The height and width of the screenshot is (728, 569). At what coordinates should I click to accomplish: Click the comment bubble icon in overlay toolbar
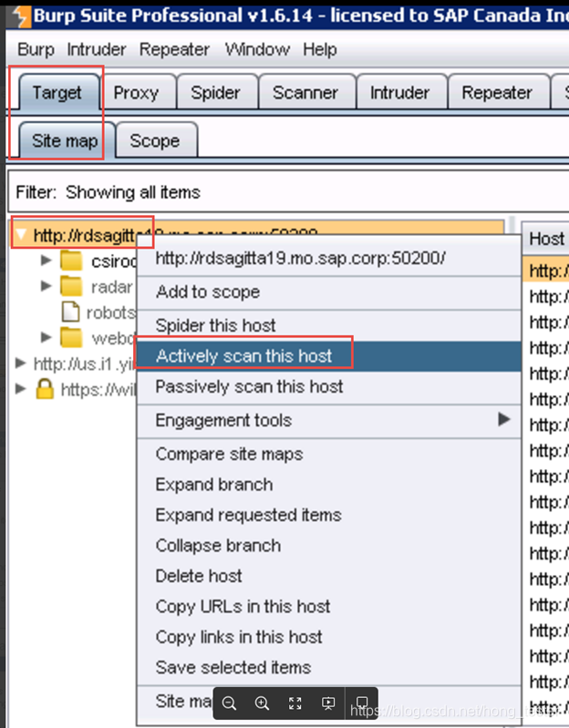362,702
